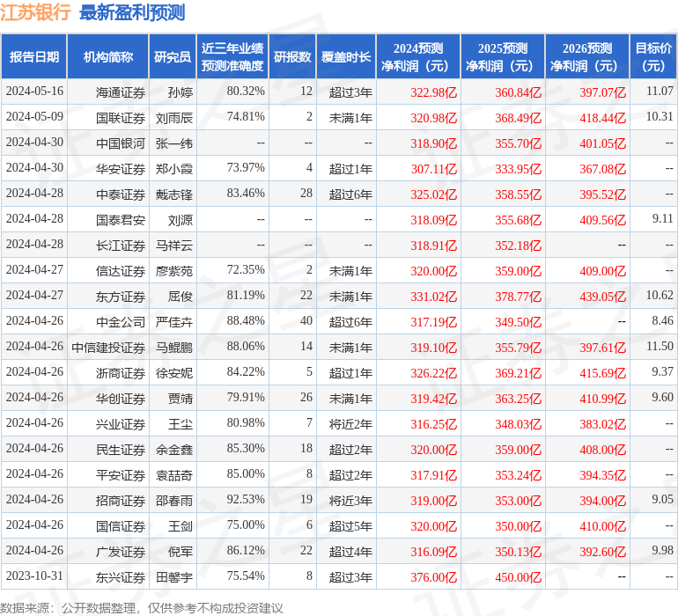678x616 pixels.
Task: Click the 覆盖时长 column header
Action: 346,56
